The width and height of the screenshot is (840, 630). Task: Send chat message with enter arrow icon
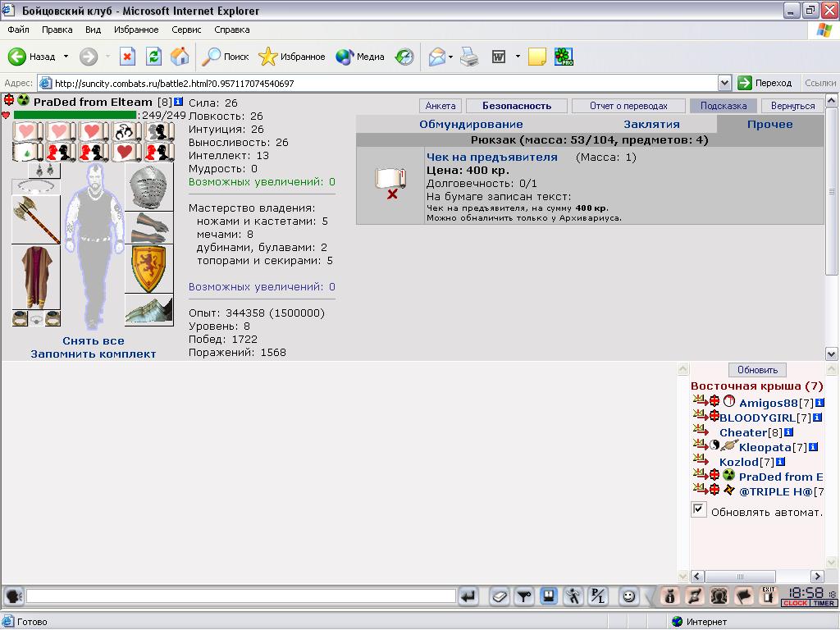pyautogui.click(x=468, y=596)
